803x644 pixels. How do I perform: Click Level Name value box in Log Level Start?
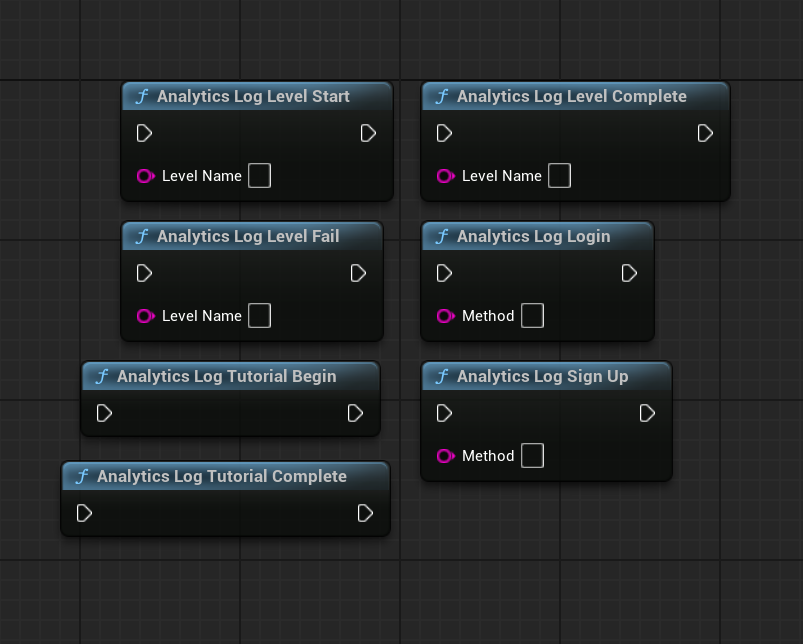point(259,176)
